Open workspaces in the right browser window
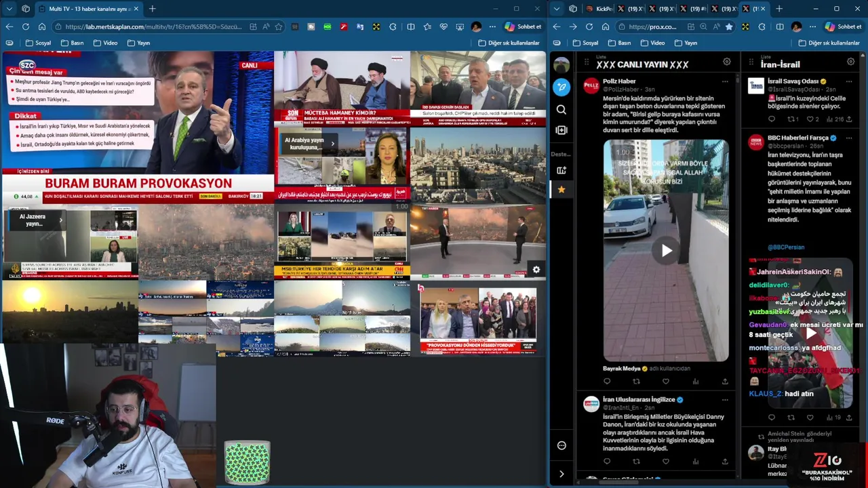The height and width of the screenshot is (488, 868). coord(573,9)
